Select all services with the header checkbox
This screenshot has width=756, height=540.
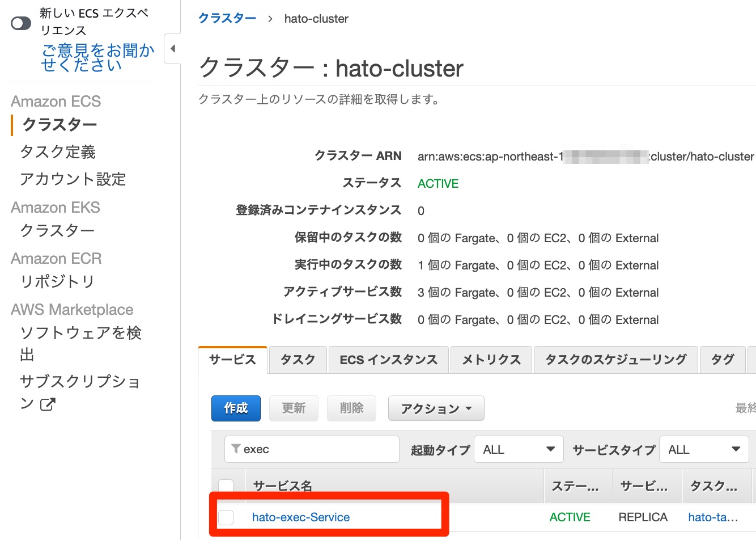click(226, 486)
